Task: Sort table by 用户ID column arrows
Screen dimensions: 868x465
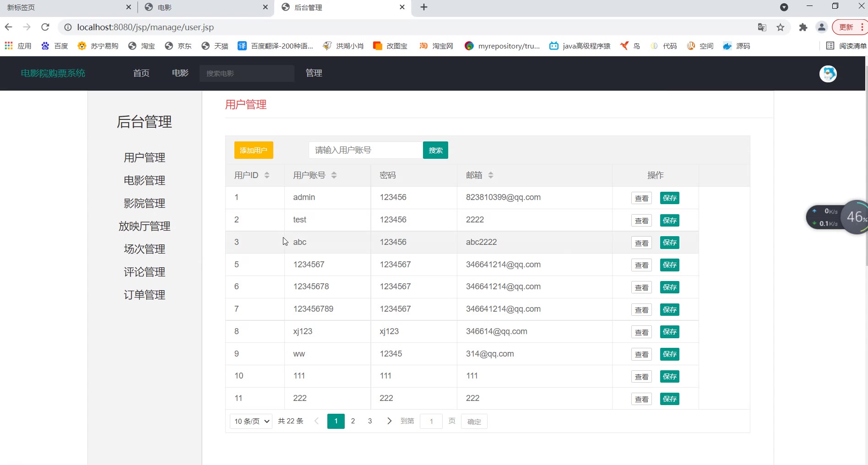Action: tap(267, 175)
